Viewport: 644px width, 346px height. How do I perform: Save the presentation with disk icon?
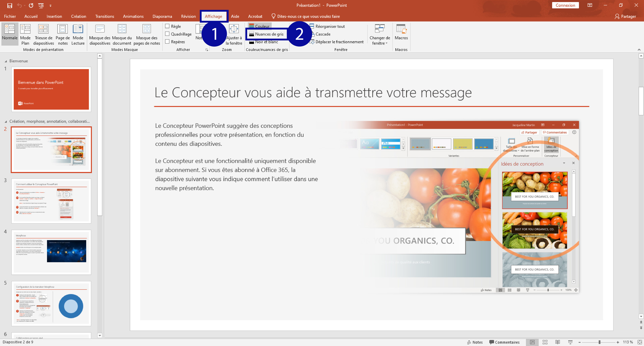click(x=10, y=5)
